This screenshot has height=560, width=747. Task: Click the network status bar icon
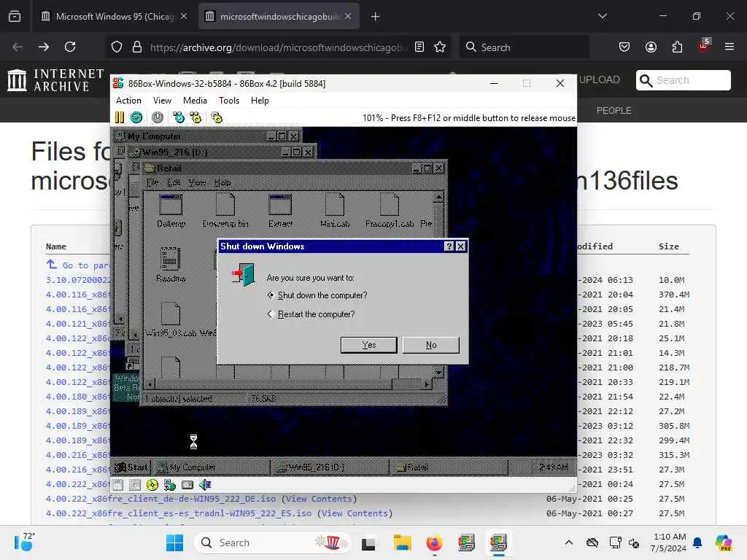pyautogui.click(x=169, y=485)
